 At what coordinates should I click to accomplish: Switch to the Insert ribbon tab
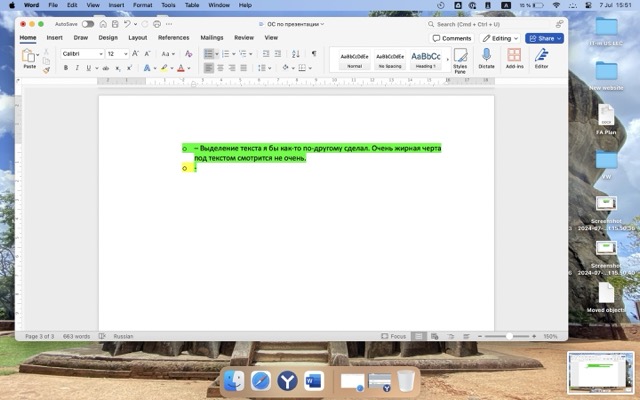(54, 37)
